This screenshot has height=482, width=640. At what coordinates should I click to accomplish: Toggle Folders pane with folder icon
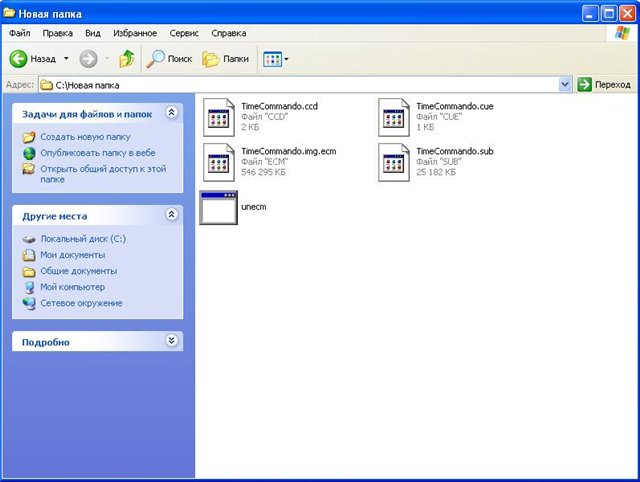[211, 59]
